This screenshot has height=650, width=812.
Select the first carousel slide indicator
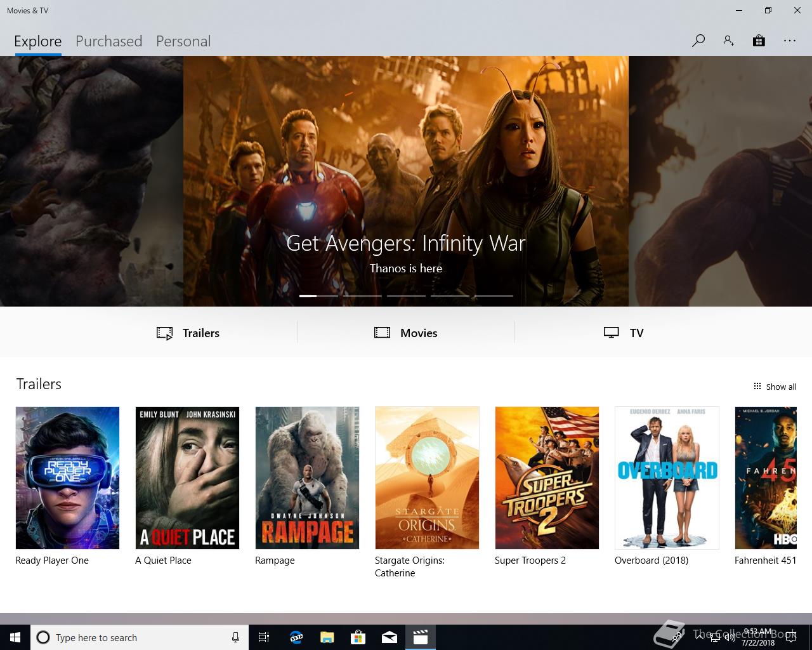tap(318, 296)
